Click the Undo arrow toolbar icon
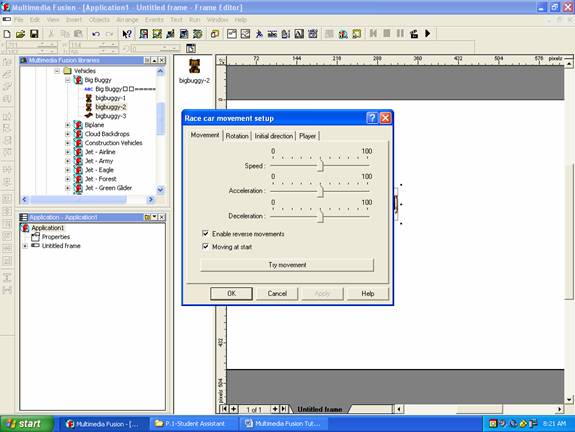The image size is (575, 432). 96,34
